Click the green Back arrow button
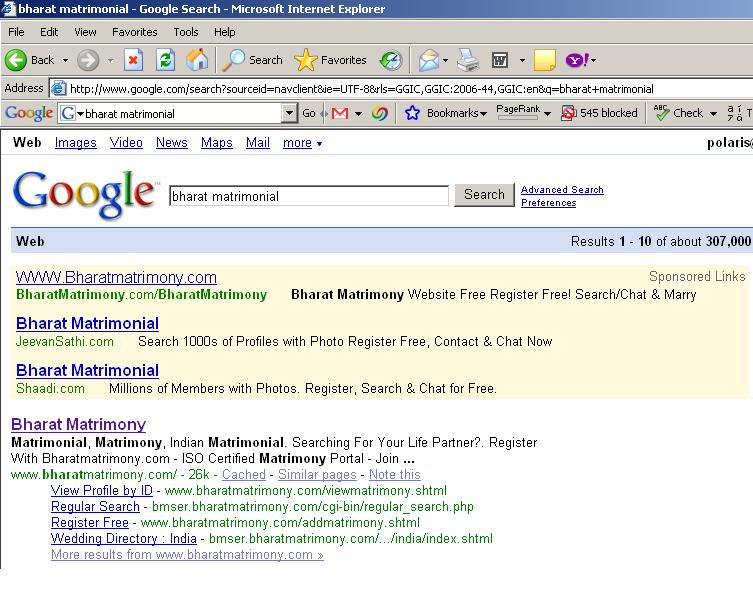Image resolution: width=753 pixels, height=603 pixels. (16, 60)
